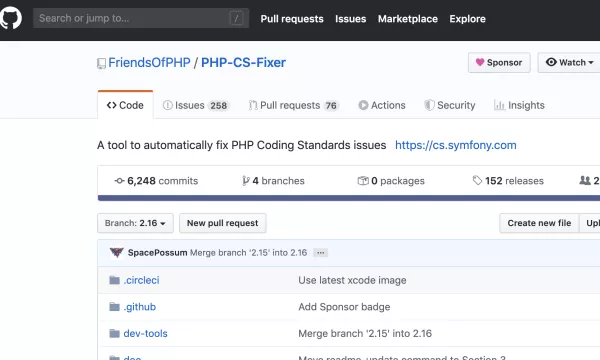
Task: Click the eye icon on the Watch button
Action: tap(551, 62)
